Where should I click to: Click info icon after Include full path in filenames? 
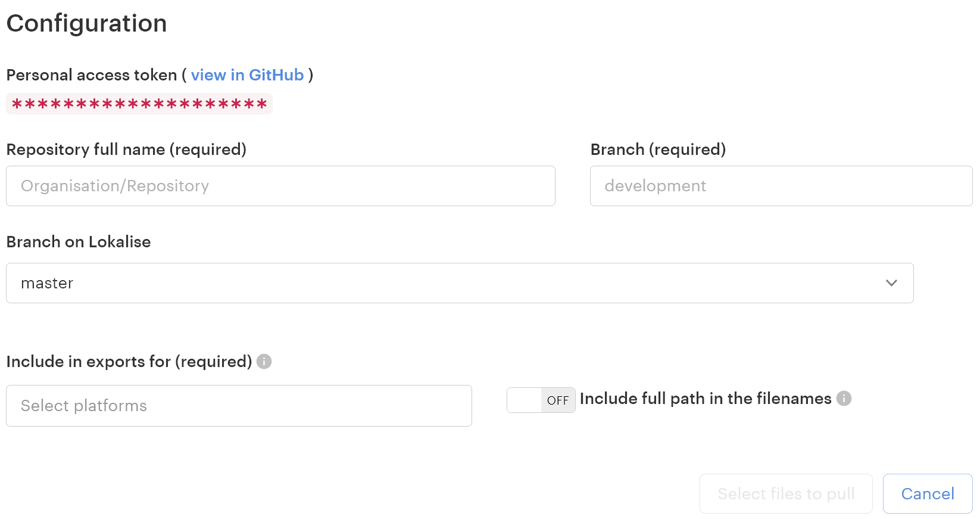(844, 399)
